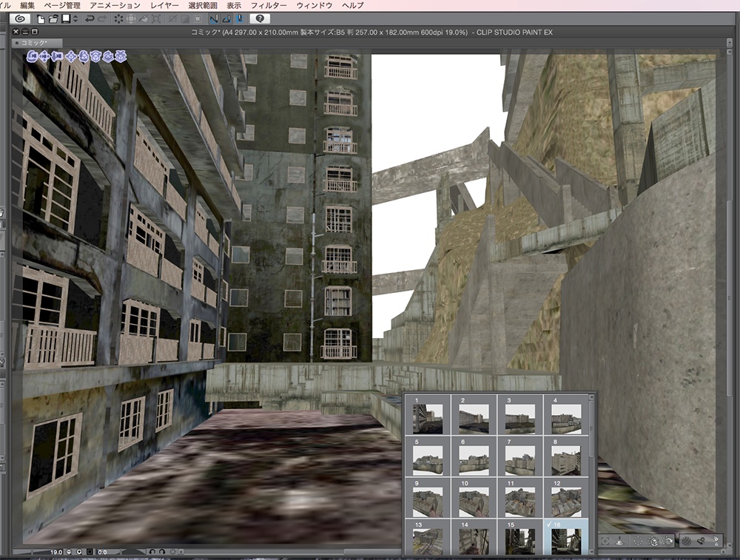
Task: Click the Invert Selection toolbar icon
Action: (x=185, y=19)
